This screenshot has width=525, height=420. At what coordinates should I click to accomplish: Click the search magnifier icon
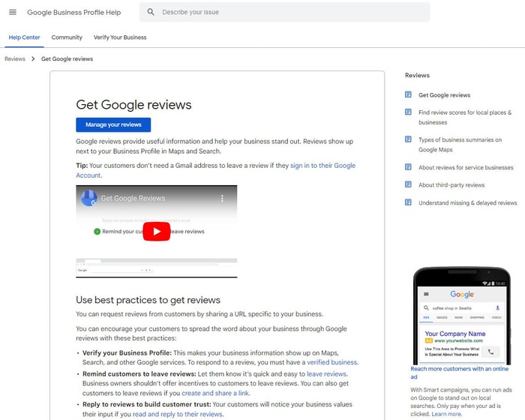point(151,12)
